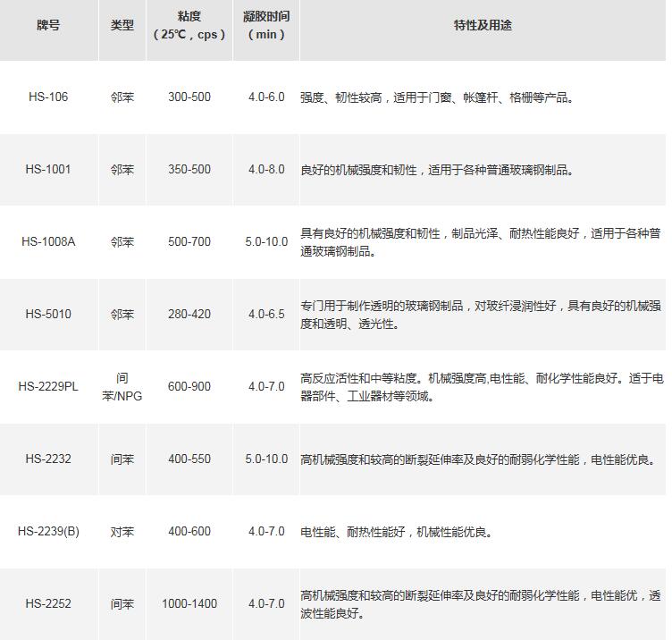Select the HS-2232 product cell
Image resolution: width=672 pixels, height=640 pixels.
click(48, 459)
